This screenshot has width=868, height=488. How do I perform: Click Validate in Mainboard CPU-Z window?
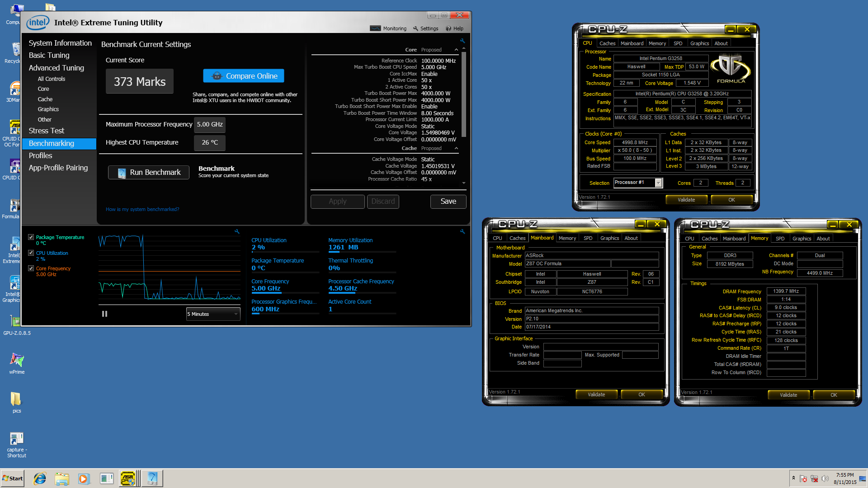[x=596, y=394]
